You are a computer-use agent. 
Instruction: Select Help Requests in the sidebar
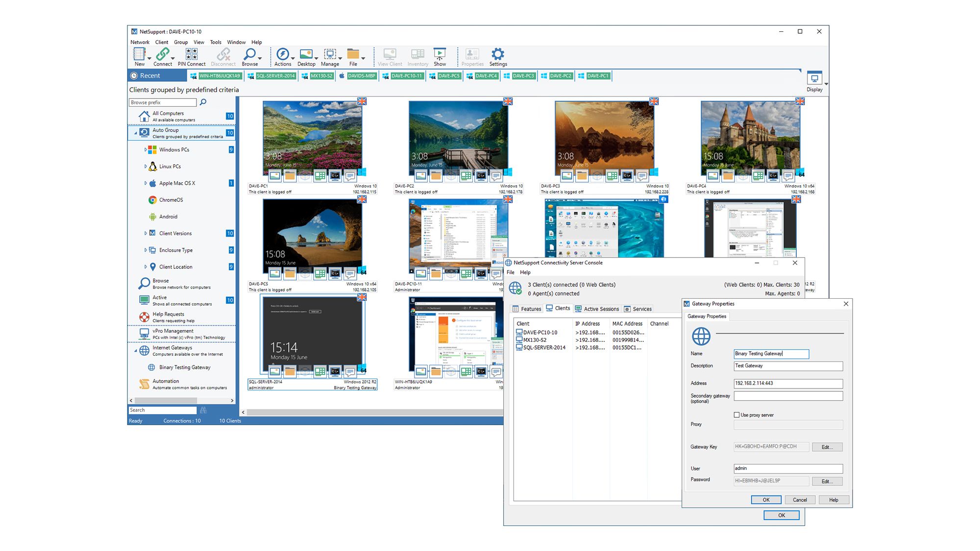pyautogui.click(x=182, y=317)
